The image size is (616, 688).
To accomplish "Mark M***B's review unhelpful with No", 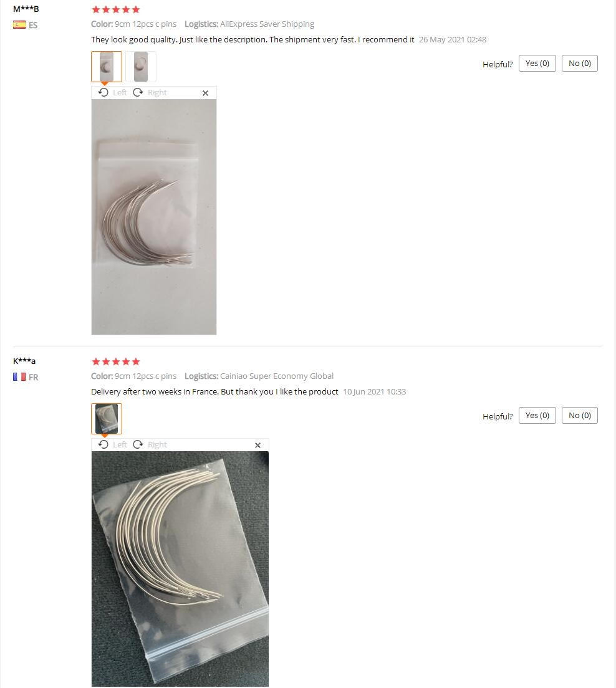I will point(580,63).
